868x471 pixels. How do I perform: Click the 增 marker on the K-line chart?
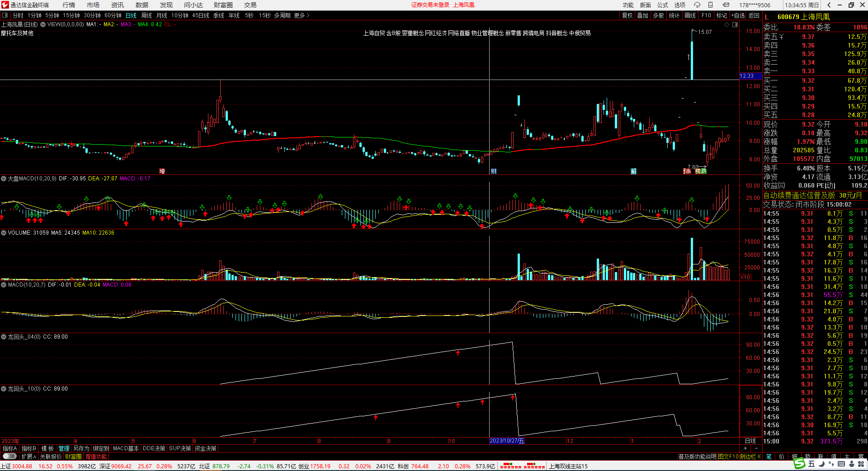(x=162, y=171)
